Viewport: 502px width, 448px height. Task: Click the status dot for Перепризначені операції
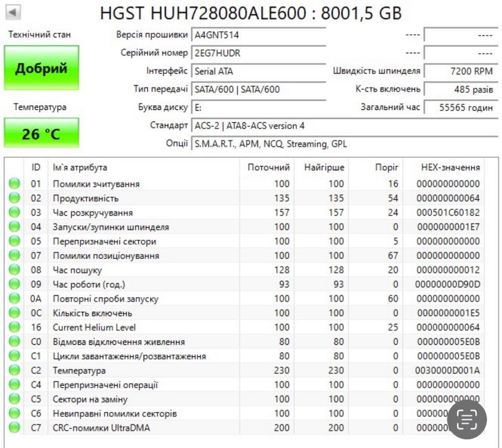14,384
